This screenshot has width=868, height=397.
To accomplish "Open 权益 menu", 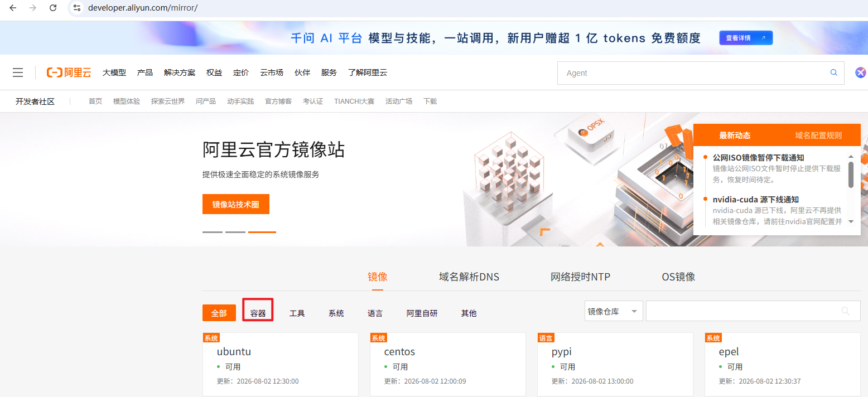I will tap(214, 72).
